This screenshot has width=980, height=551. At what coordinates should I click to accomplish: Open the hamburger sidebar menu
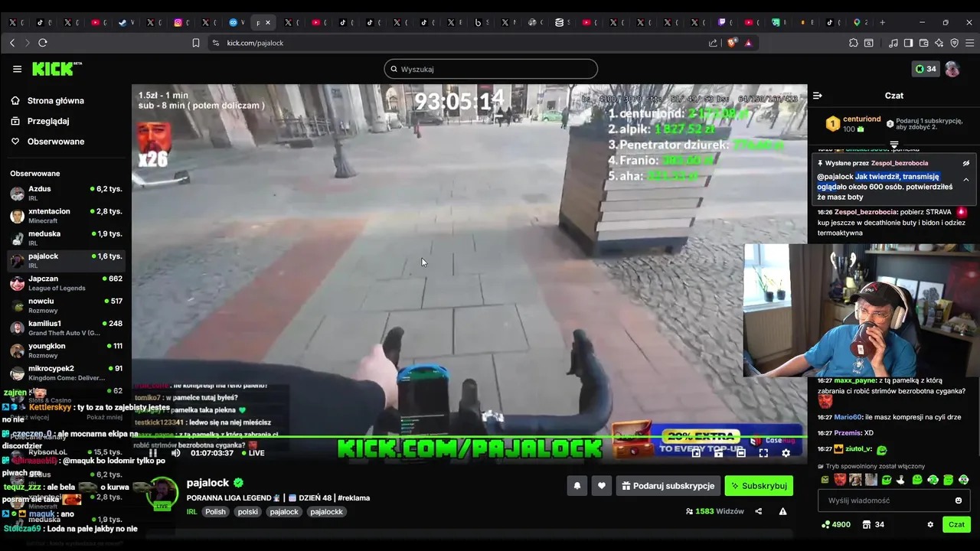tap(17, 69)
